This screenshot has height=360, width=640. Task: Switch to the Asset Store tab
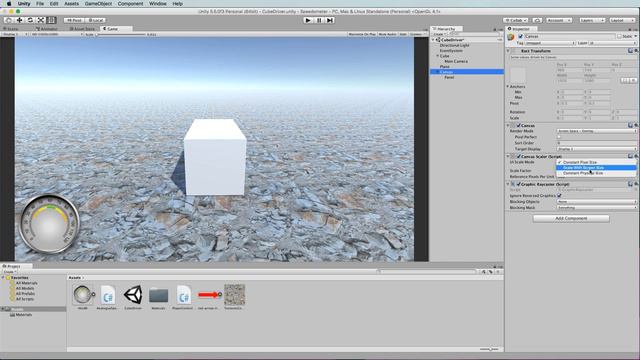pos(83,29)
